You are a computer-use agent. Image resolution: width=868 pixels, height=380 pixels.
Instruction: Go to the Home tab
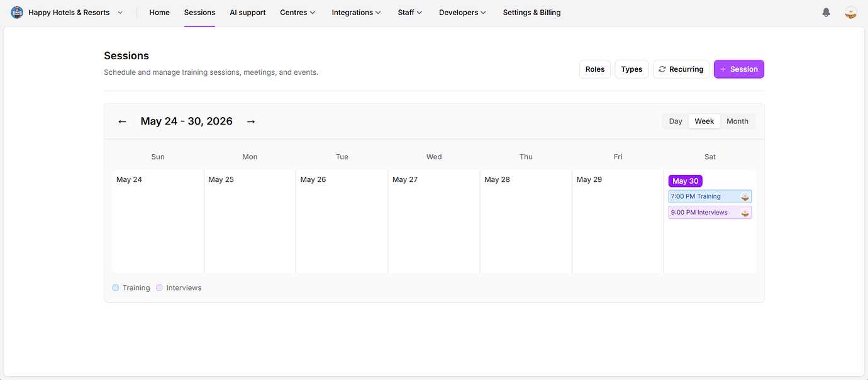click(x=159, y=13)
